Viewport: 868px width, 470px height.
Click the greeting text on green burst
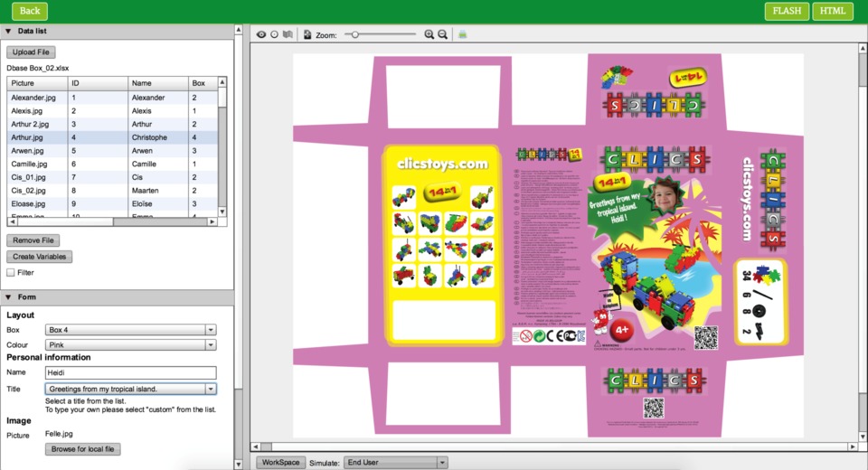[x=616, y=209]
